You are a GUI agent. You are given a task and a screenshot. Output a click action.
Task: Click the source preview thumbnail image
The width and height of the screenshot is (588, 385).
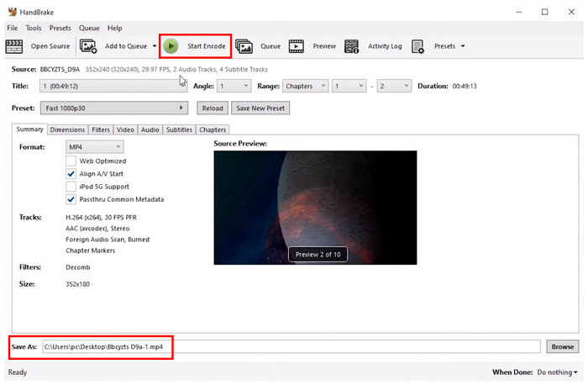315,207
